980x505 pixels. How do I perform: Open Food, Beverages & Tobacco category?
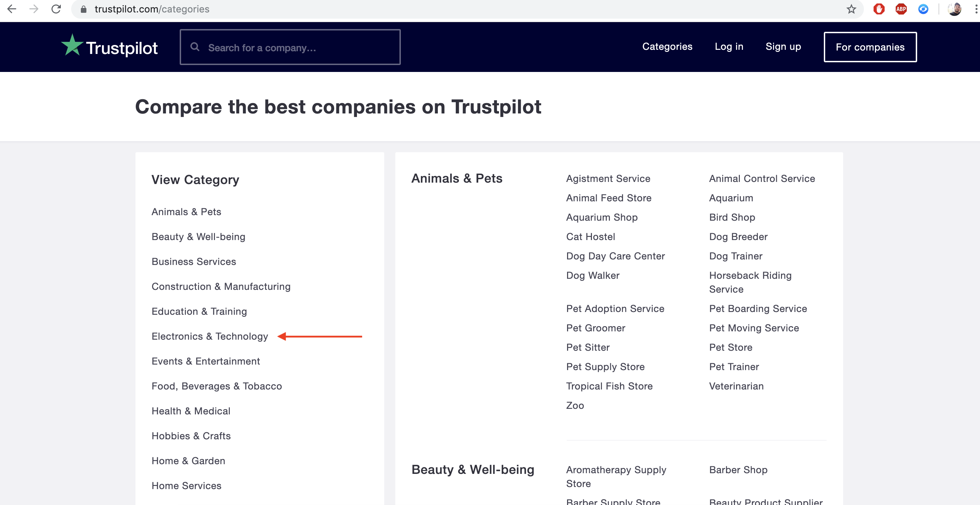click(x=216, y=386)
